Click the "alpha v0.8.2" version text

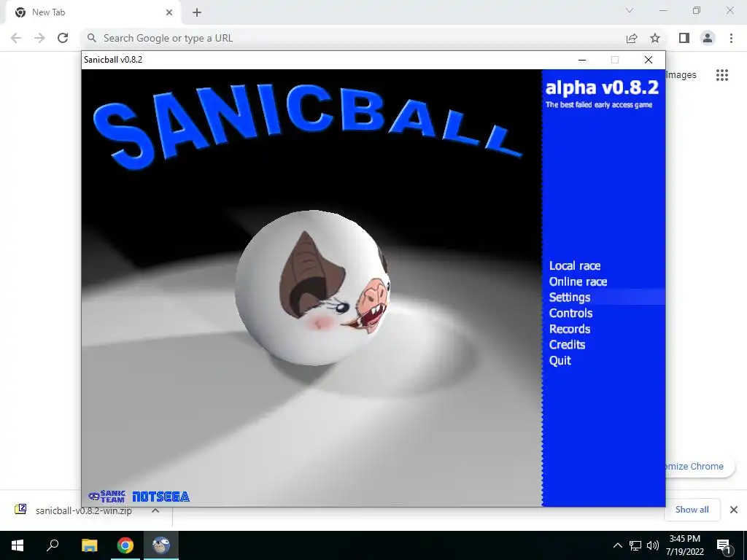602,87
